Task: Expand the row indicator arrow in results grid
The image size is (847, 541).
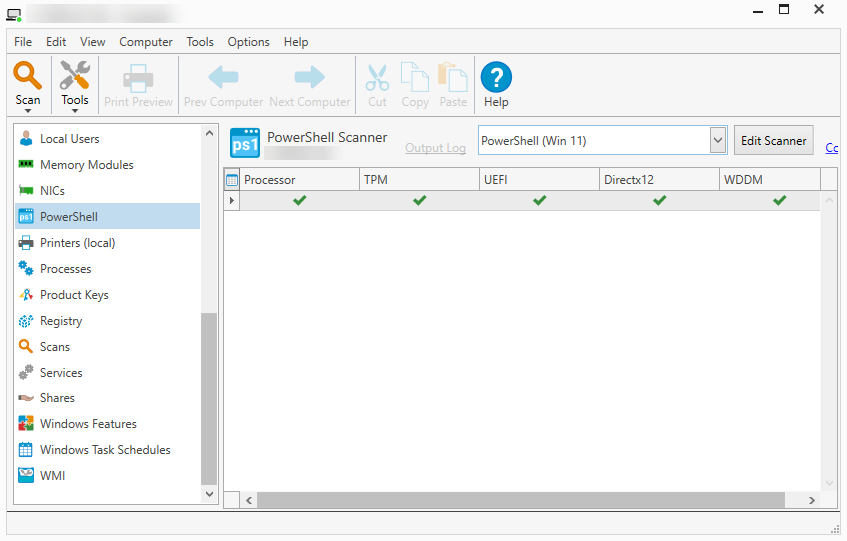Action: (232, 200)
